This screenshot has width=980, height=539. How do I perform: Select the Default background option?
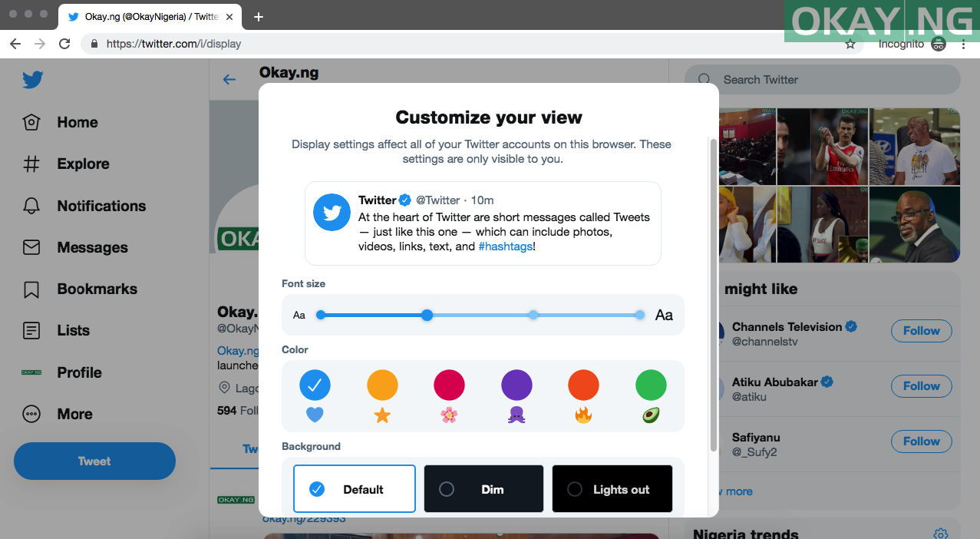coord(354,488)
